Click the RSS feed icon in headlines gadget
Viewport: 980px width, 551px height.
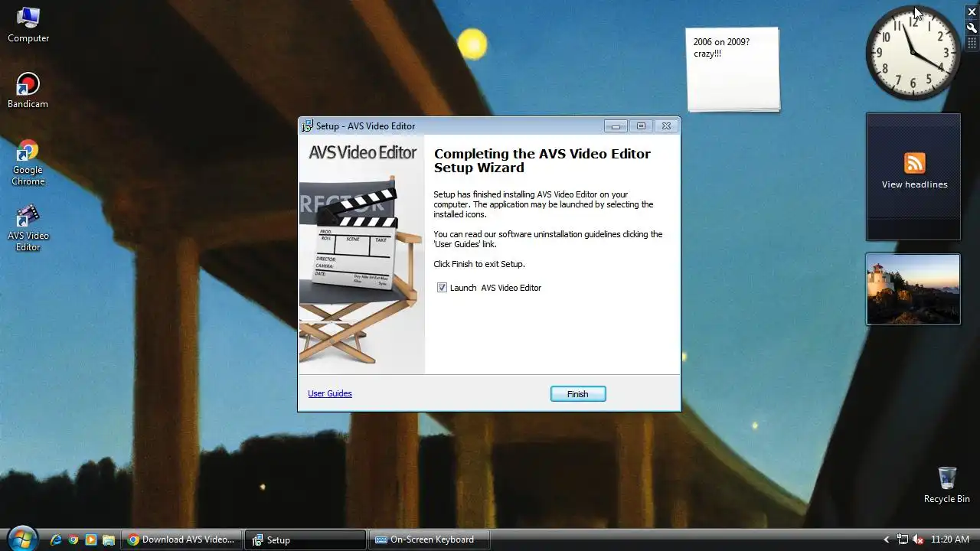pyautogui.click(x=914, y=162)
